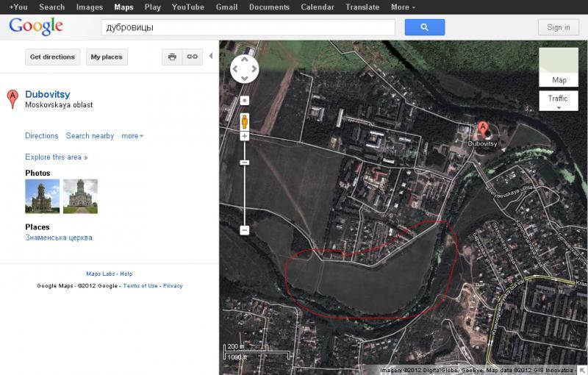Select Images in the top navigation
Image resolution: width=588 pixels, height=375 pixels.
point(90,7)
